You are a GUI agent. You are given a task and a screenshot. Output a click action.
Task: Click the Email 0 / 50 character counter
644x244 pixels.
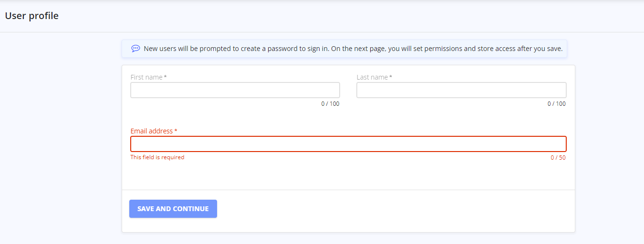[558, 158]
